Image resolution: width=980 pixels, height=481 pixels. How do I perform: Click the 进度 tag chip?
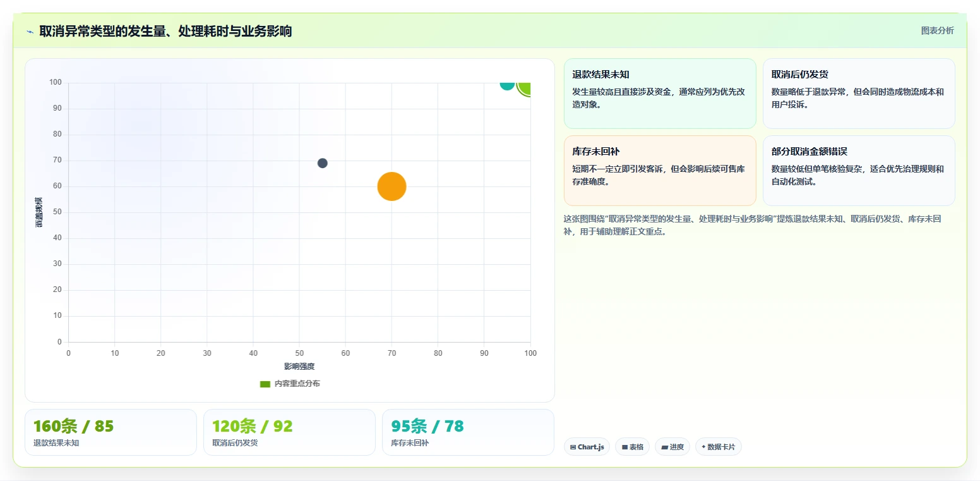pyautogui.click(x=672, y=447)
